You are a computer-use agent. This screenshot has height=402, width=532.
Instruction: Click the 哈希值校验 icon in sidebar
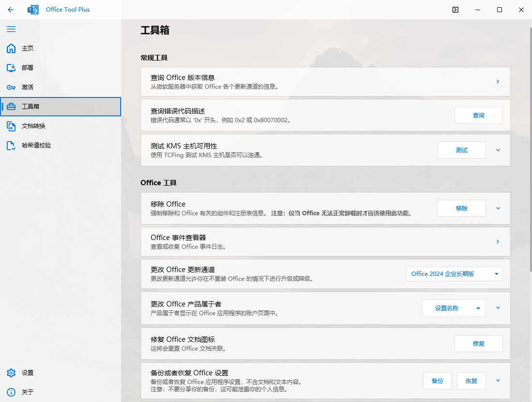[11, 145]
